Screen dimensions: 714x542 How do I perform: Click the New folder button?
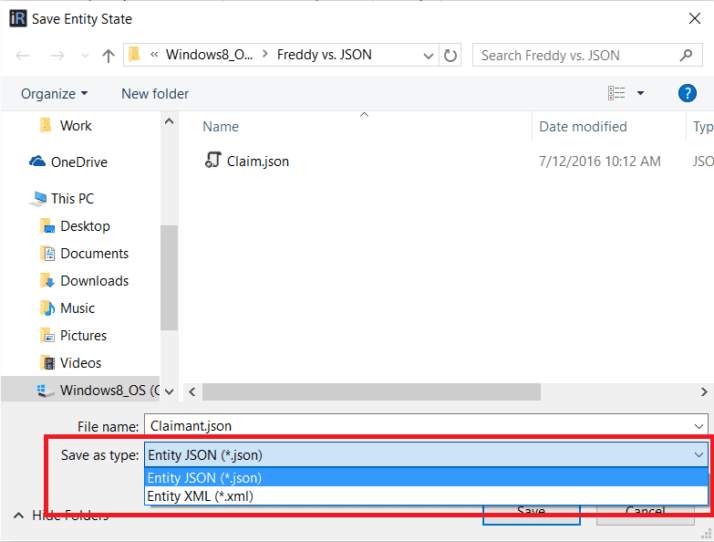coord(155,93)
